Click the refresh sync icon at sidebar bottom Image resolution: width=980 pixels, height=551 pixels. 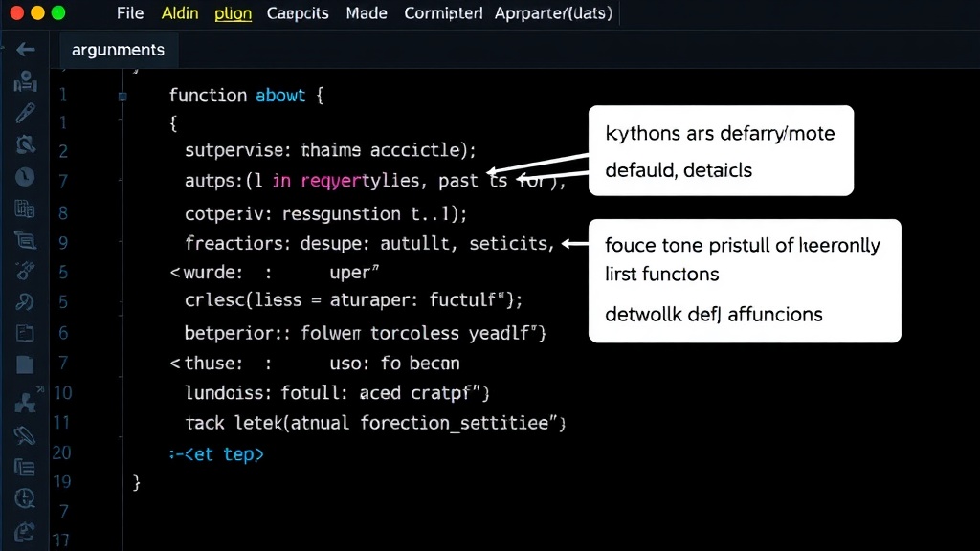click(x=25, y=532)
